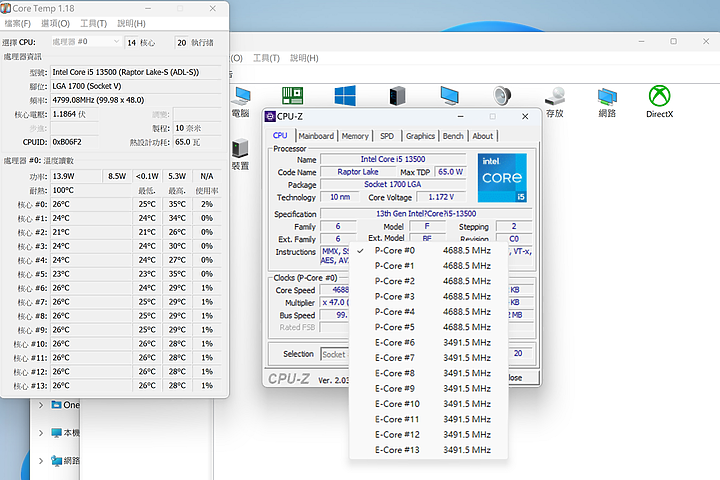Click Core Temp 型號 model field
720x480 pixels.
pyautogui.click(x=136, y=72)
